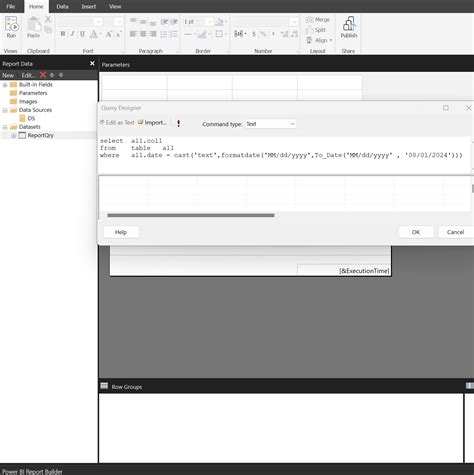Click the Paste clipboard icon

pyautogui.click(x=33, y=27)
